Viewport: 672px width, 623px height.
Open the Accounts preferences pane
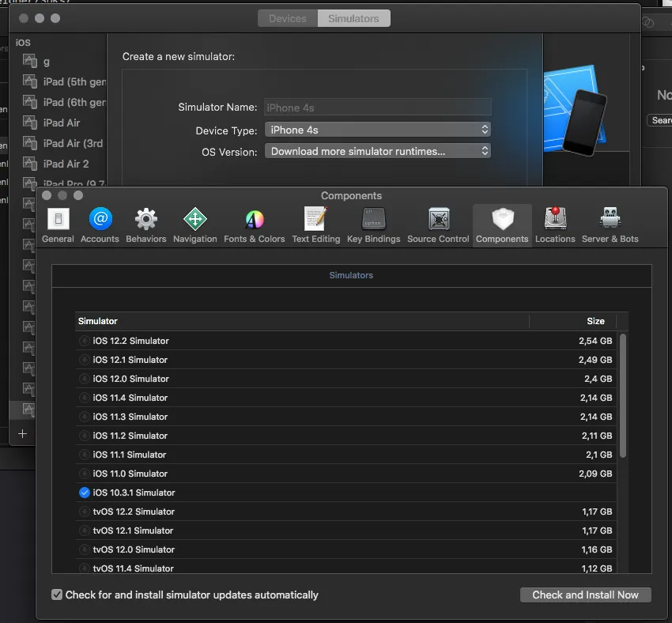pyautogui.click(x=100, y=225)
